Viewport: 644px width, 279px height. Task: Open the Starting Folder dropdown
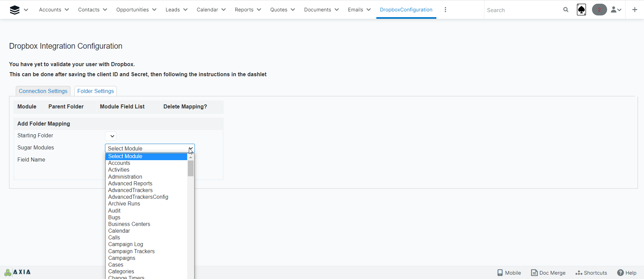pyautogui.click(x=111, y=136)
